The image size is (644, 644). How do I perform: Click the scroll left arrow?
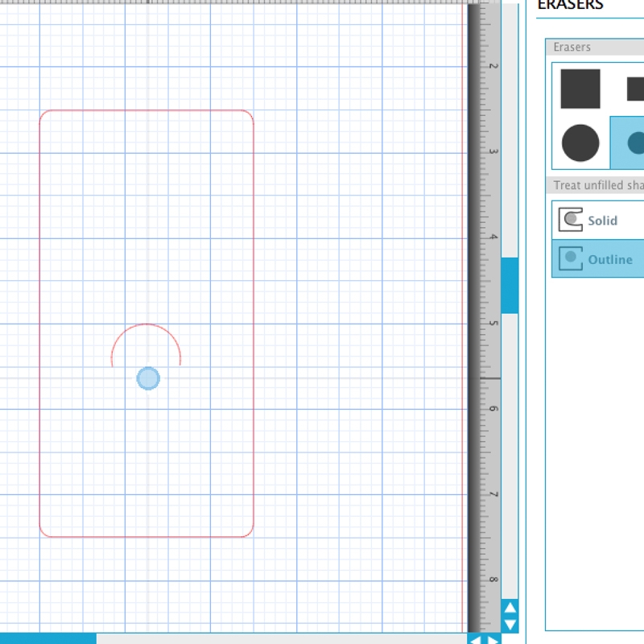pos(476,639)
